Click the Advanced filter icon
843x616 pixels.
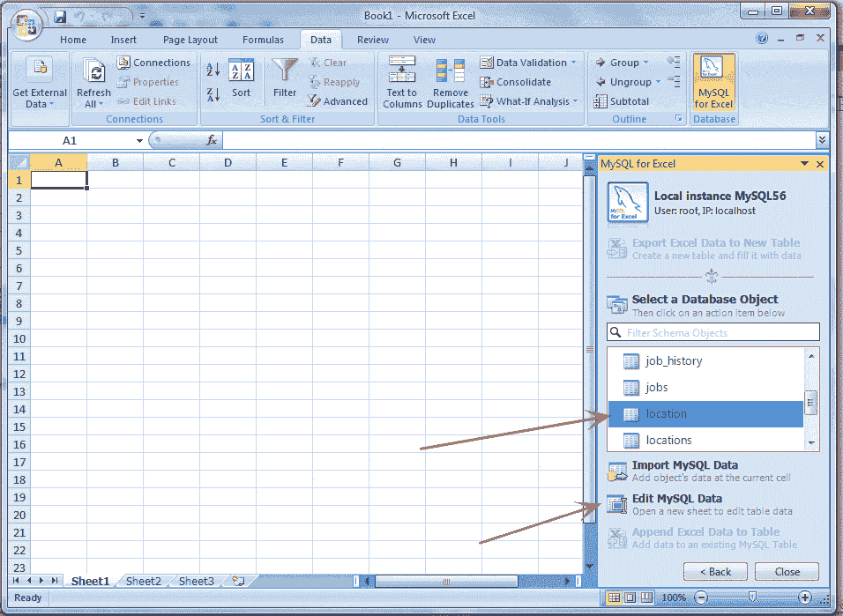(x=339, y=100)
